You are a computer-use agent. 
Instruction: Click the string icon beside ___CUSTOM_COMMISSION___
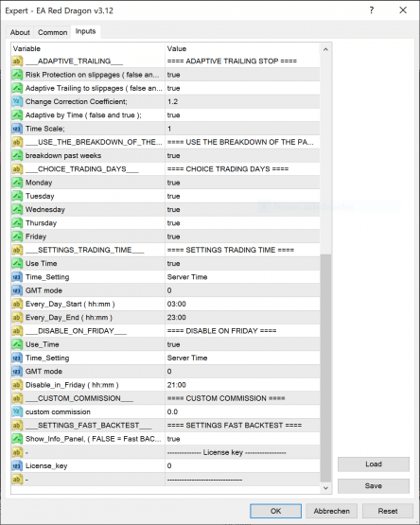tap(17, 398)
